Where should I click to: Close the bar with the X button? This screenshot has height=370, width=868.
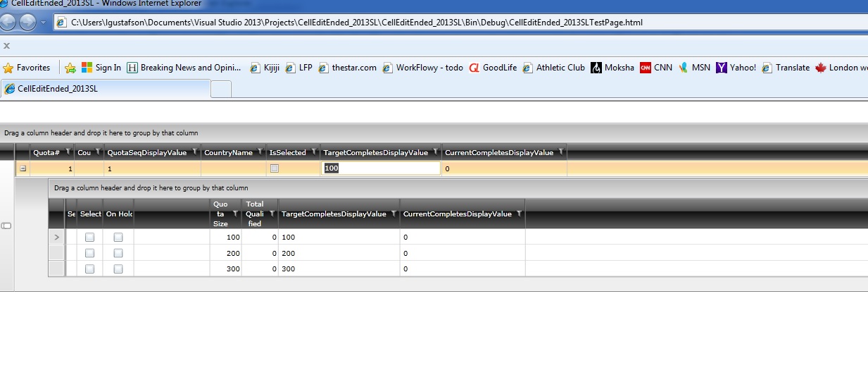pyautogui.click(x=6, y=46)
